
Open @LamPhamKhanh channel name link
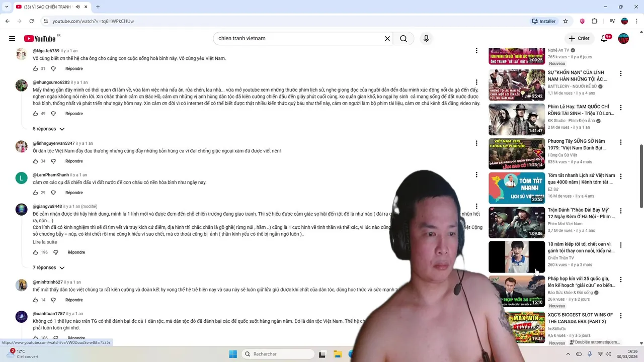click(x=51, y=175)
